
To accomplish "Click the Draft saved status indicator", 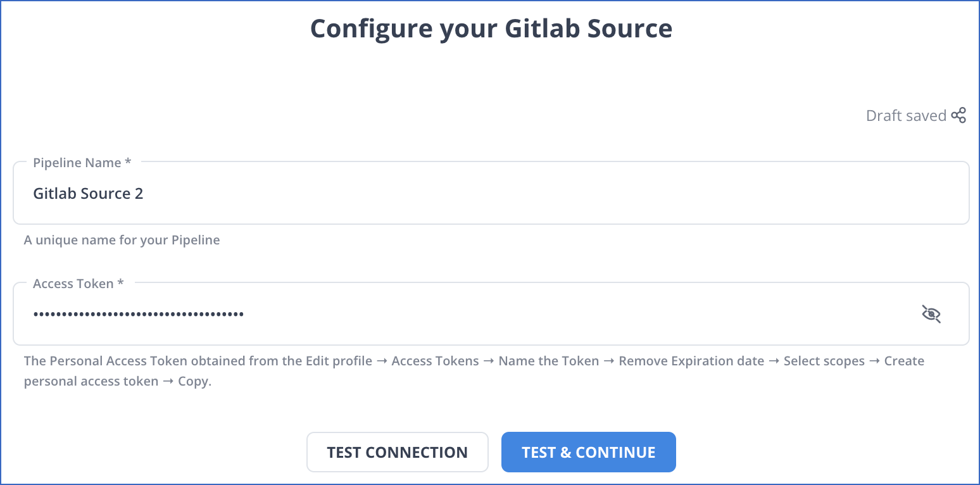I will (907, 115).
